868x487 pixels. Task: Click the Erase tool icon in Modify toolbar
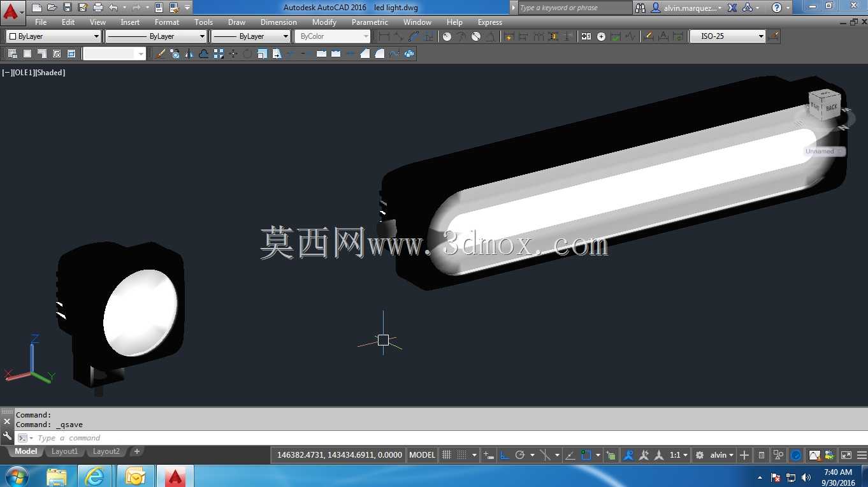coord(161,54)
